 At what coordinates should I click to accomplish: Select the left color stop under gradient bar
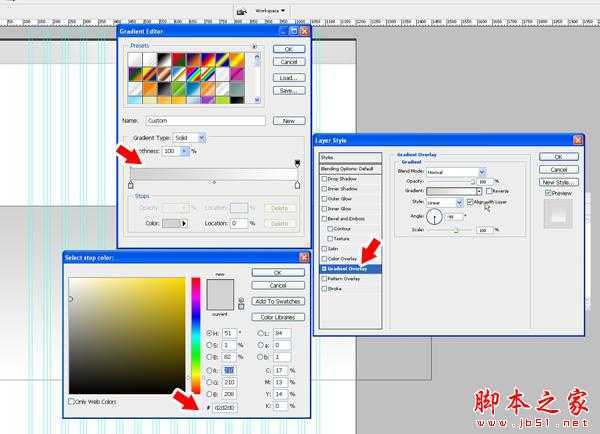click(x=131, y=185)
